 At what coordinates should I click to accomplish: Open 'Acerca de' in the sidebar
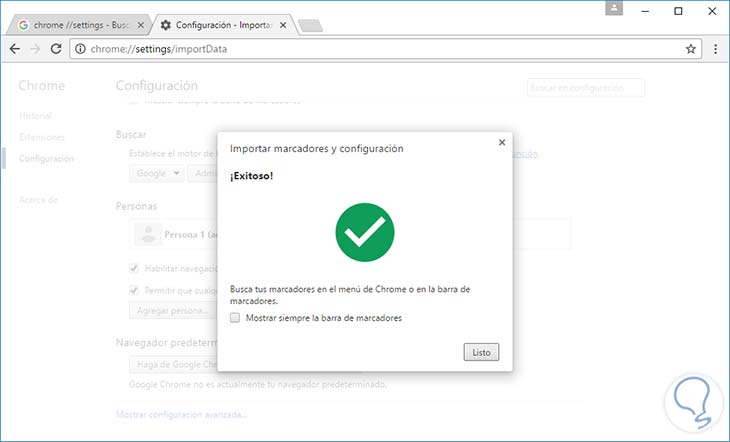(38, 200)
